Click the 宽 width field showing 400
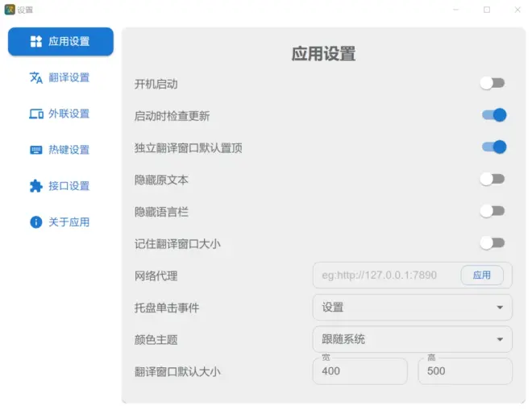 [360, 371]
